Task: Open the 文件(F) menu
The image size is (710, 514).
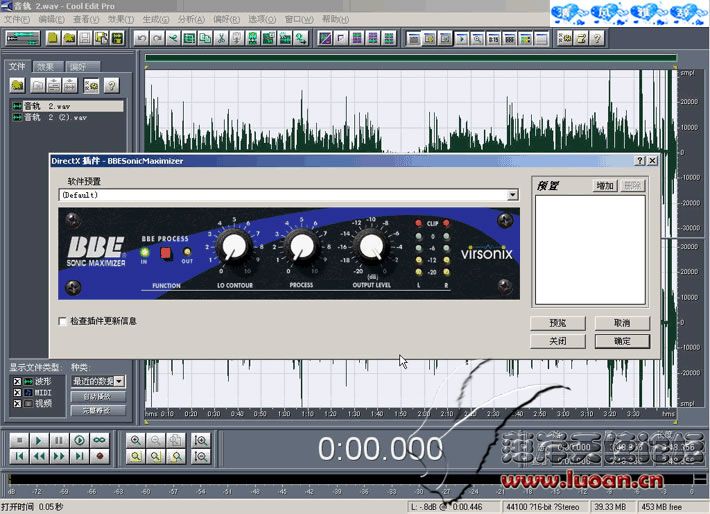Action: (17, 19)
